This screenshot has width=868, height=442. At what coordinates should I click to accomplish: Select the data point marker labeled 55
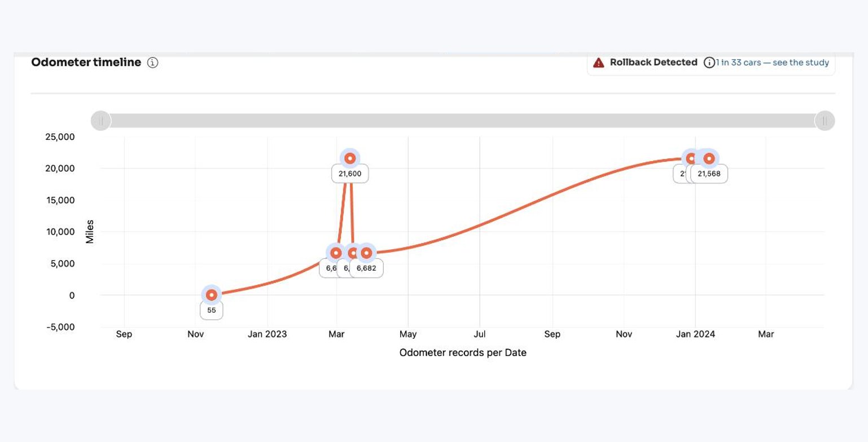(211, 295)
